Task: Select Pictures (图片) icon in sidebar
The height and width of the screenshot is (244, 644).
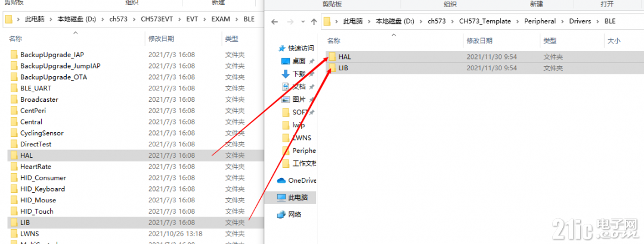Action: coord(286,99)
